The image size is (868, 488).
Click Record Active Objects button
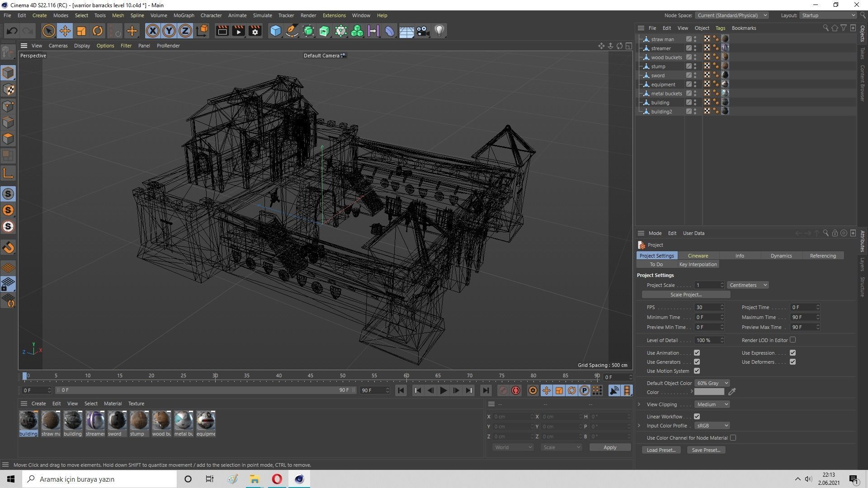tap(503, 390)
